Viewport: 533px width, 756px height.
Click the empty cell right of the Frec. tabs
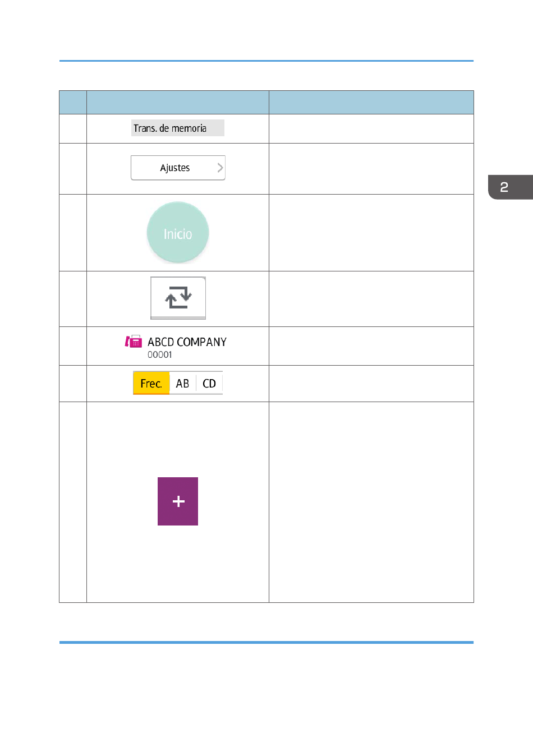point(371,384)
